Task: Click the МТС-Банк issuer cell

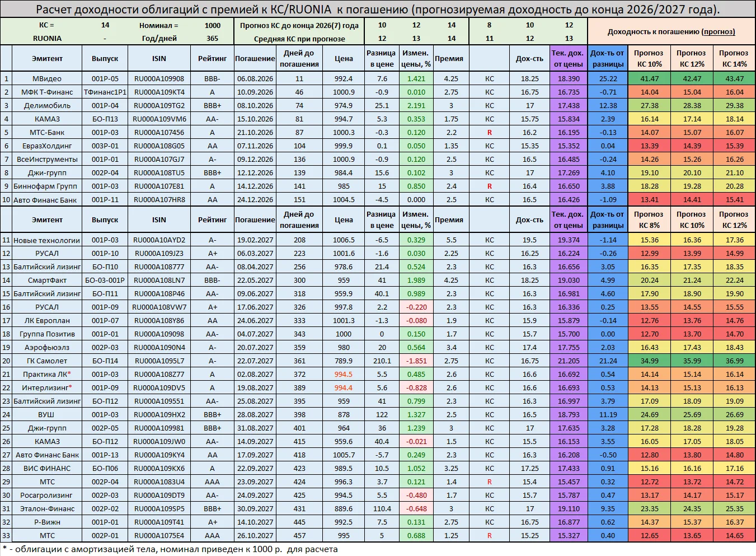Action: (47, 133)
